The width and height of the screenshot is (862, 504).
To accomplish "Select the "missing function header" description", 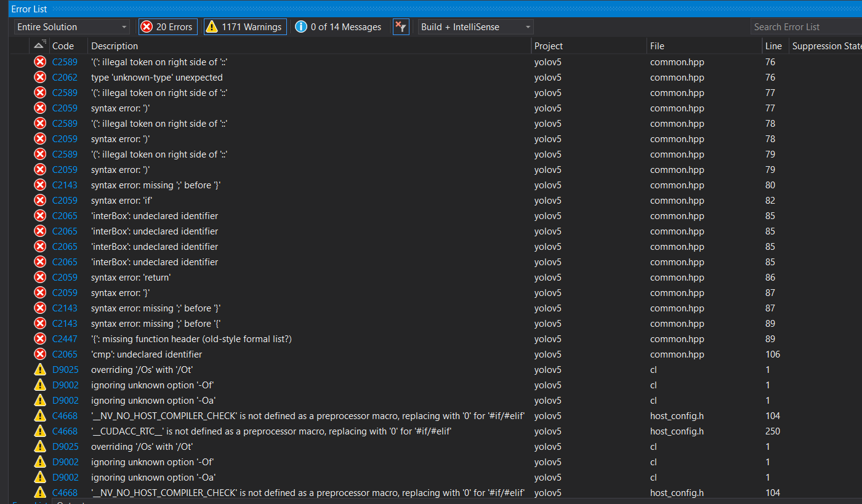I will [x=191, y=339].
